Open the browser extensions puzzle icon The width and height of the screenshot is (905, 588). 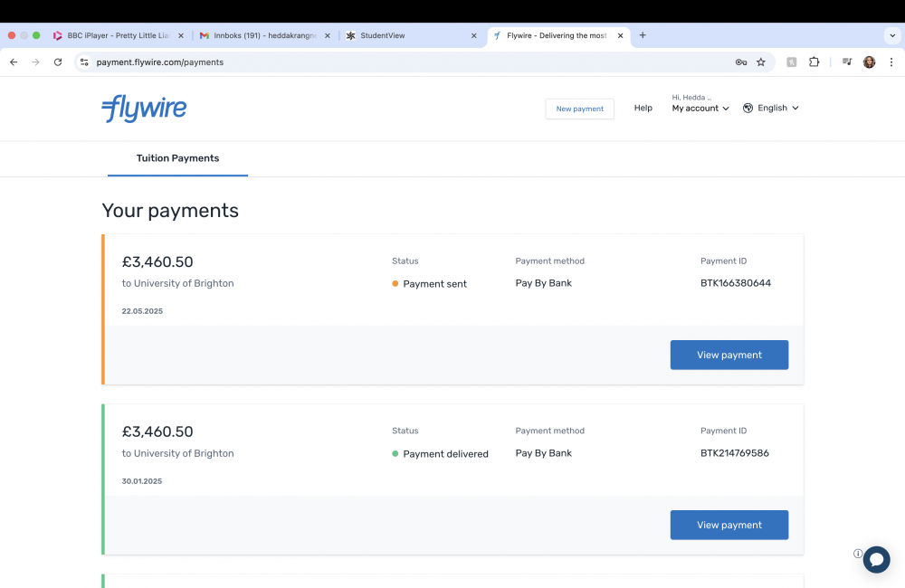[x=814, y=62]
